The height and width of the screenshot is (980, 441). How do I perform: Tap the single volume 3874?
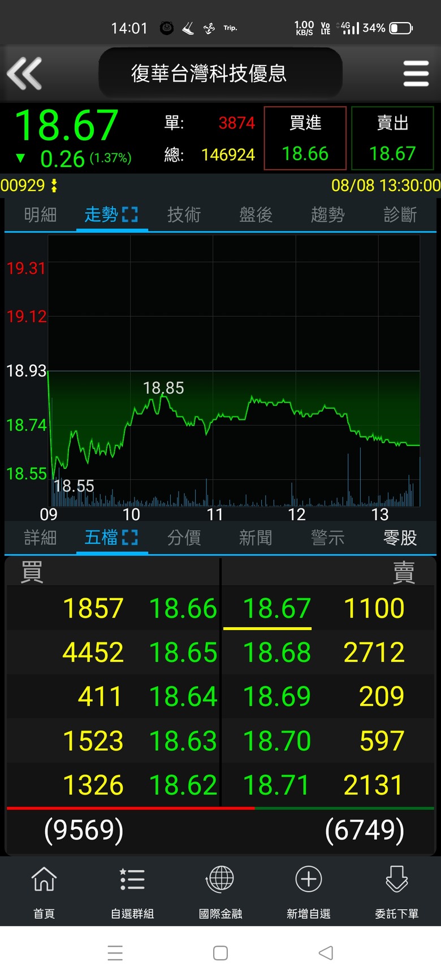tap(237, 123)
